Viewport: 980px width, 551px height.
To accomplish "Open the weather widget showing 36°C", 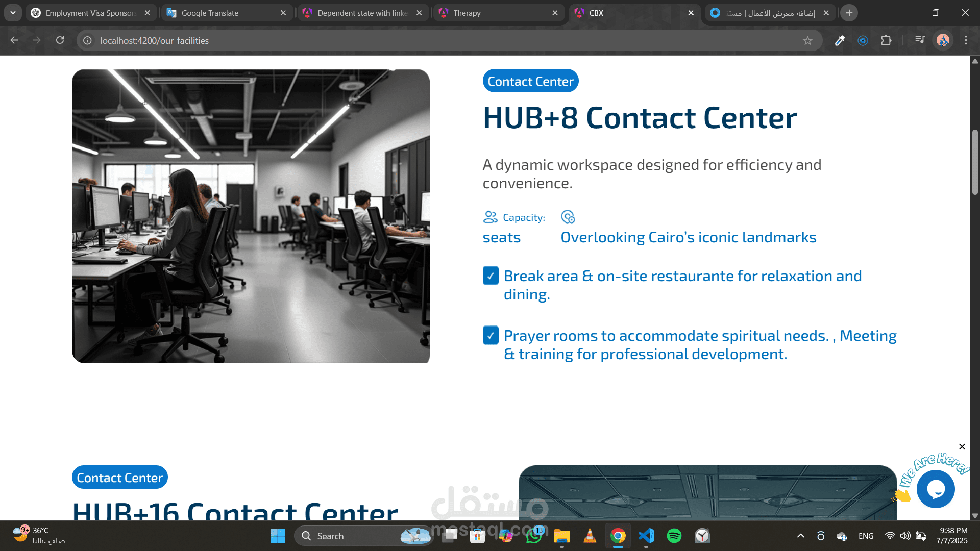I will [39, 536].
